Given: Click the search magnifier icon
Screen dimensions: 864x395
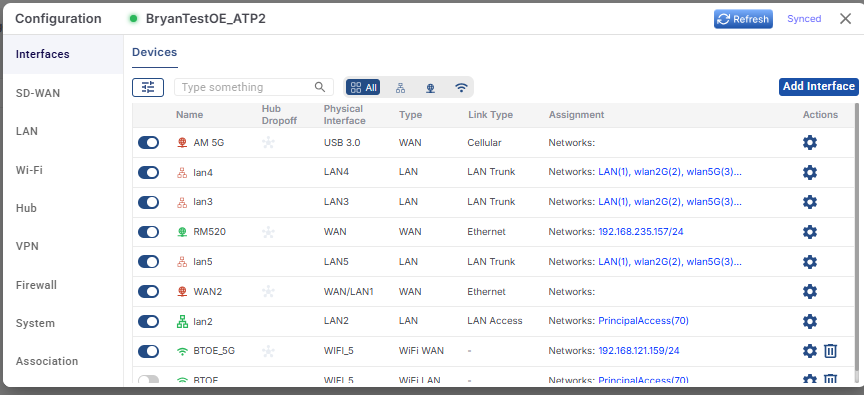Looking at the screenshot, I should point(320,87).
